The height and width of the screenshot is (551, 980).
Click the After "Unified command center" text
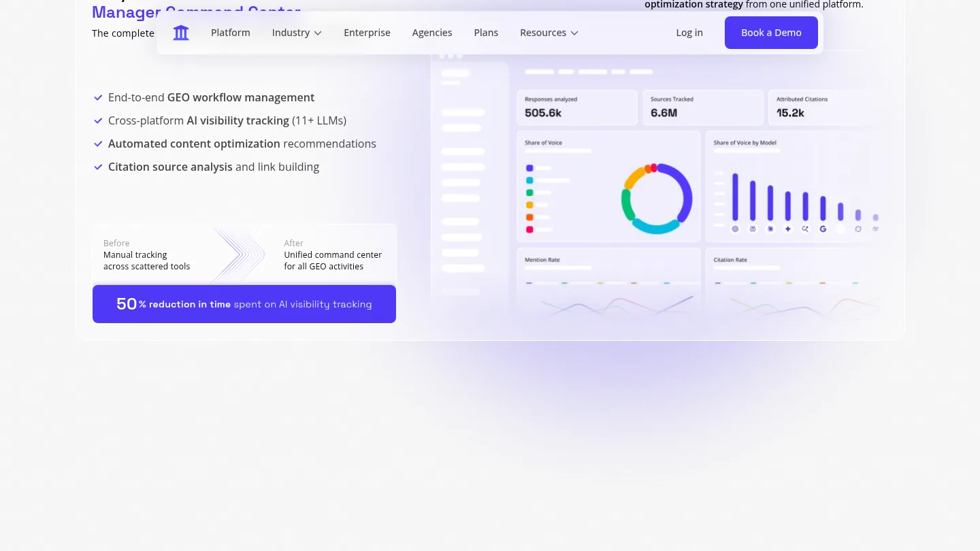click(x=333, y=261)
